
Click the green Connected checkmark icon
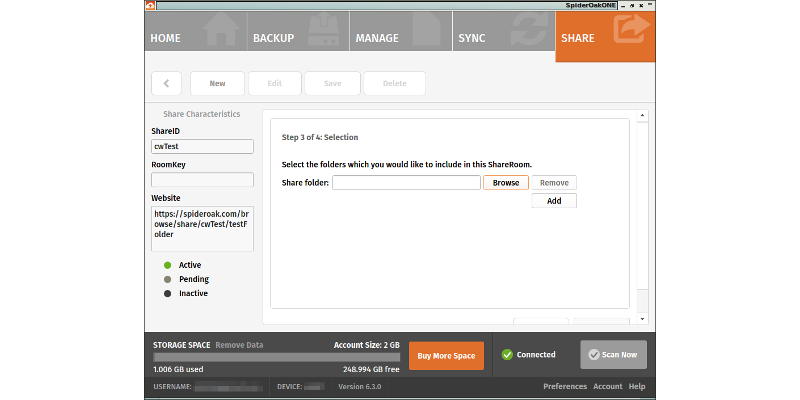507,354
